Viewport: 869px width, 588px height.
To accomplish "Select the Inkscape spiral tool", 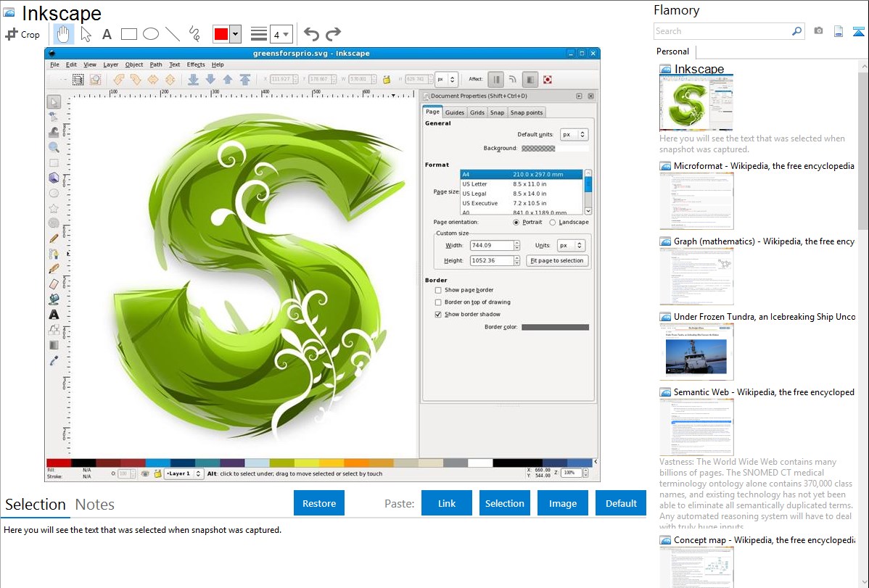I will (x=54, y=223).
